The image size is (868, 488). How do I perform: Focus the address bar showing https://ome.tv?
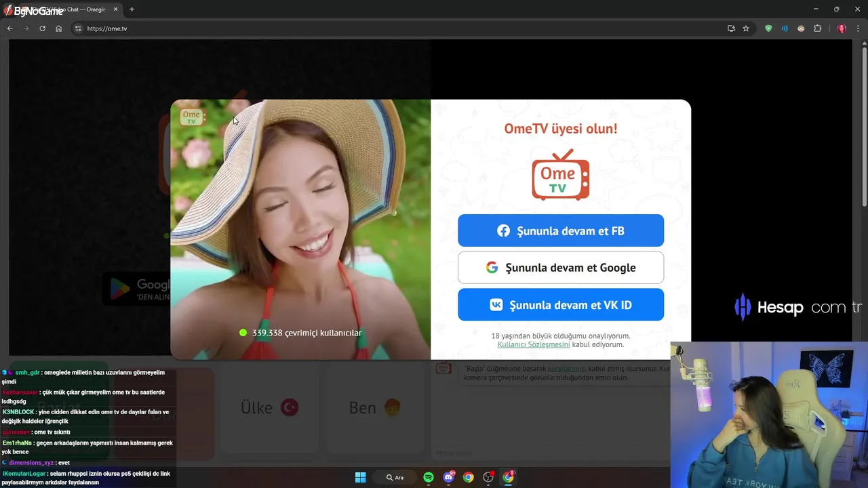tap(400, 28)
